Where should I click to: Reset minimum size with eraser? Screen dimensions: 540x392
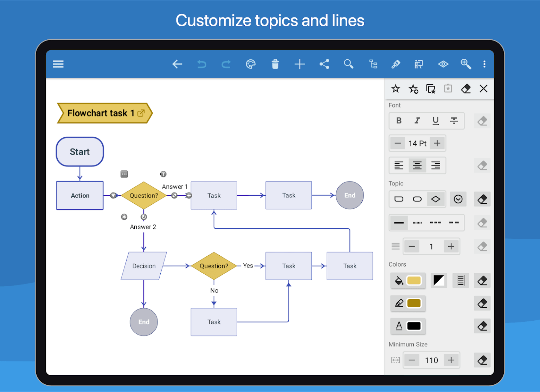click(482, 360)
